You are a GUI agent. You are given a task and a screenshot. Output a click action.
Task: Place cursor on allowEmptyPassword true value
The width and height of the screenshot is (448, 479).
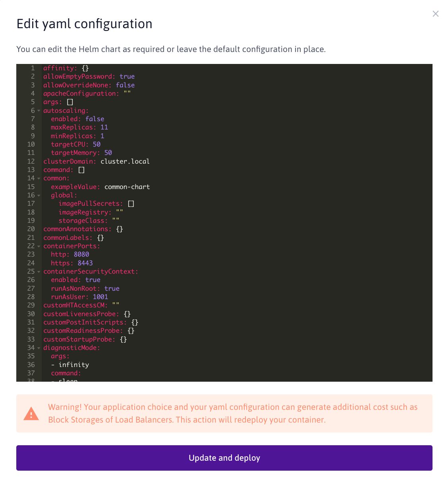pyautogui.click(x=127, y=77)
